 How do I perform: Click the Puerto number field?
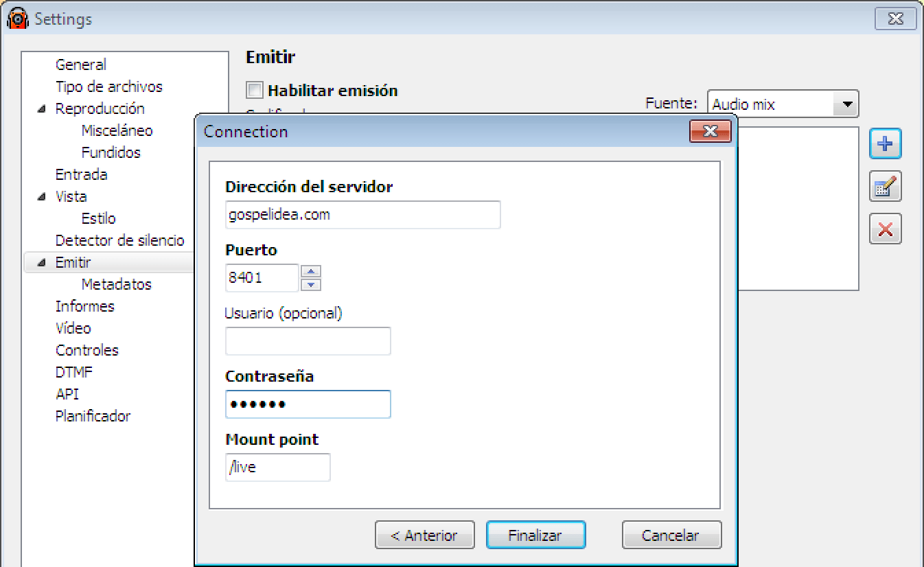(262, 278)
